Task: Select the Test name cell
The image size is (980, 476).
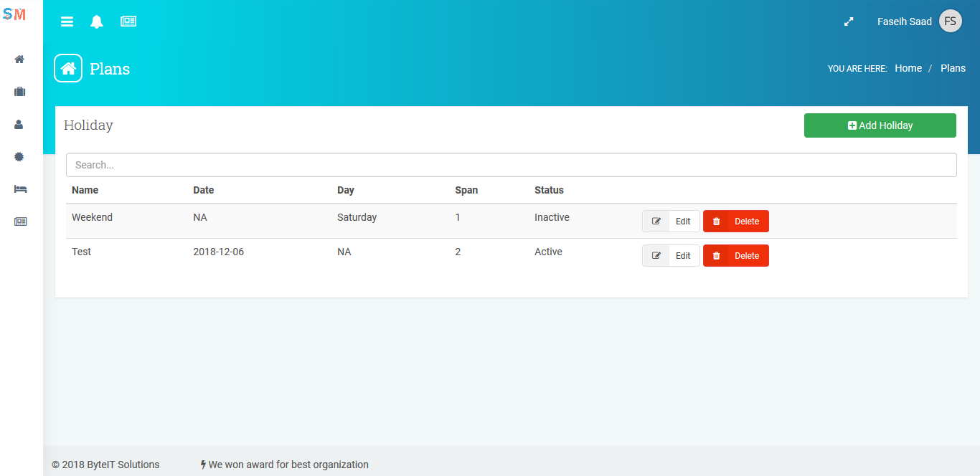Action: 81,252
